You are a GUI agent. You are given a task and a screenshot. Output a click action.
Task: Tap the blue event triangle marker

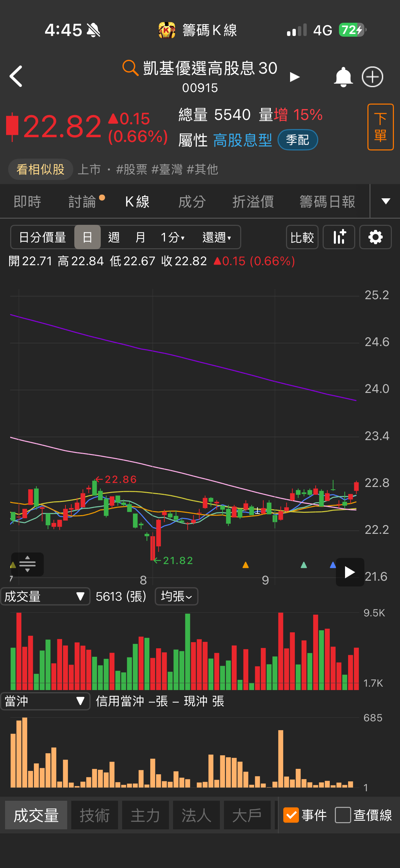333,565
